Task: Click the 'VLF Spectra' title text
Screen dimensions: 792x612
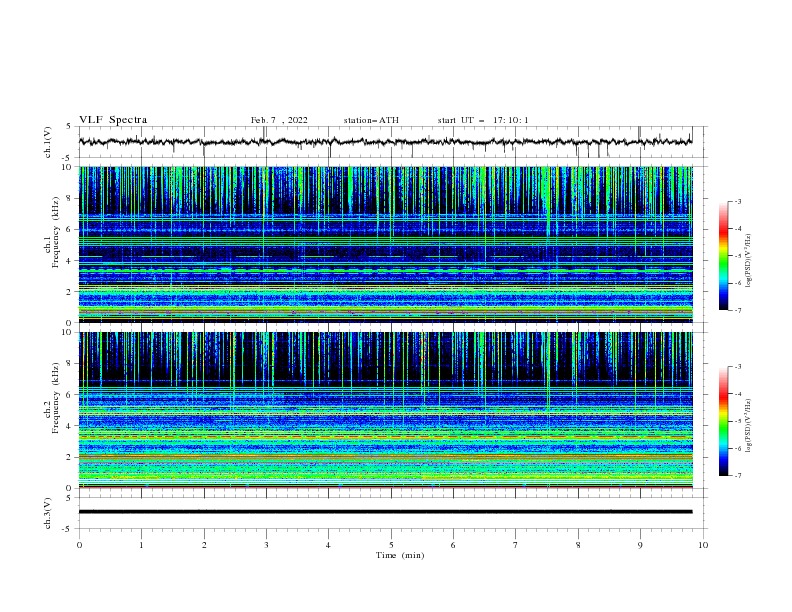Action: (x=113, y=120)
